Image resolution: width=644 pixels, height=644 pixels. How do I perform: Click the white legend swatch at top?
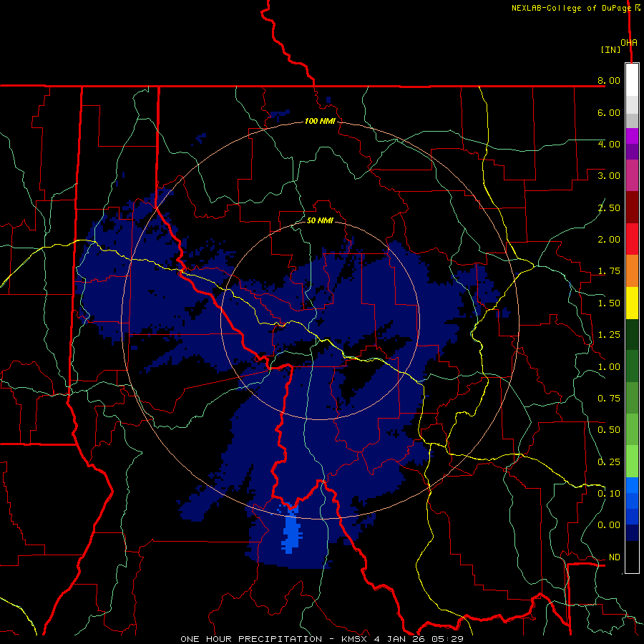[632, 80]
